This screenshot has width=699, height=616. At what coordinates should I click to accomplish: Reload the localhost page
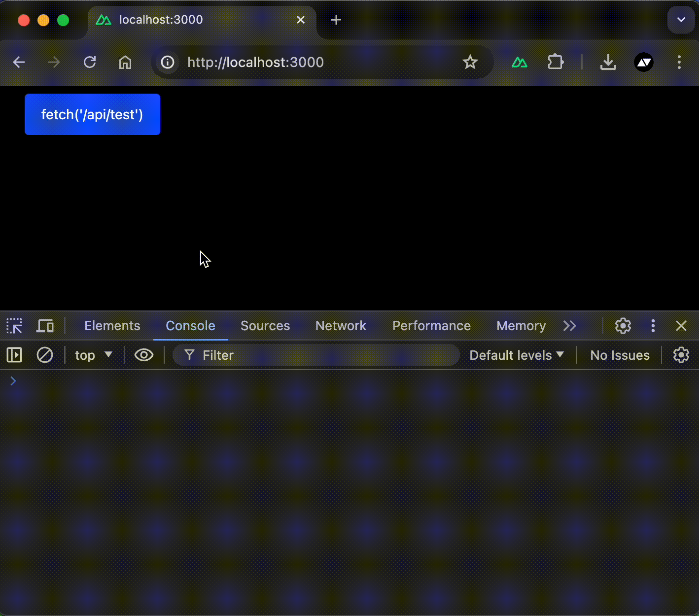[90, 62]
